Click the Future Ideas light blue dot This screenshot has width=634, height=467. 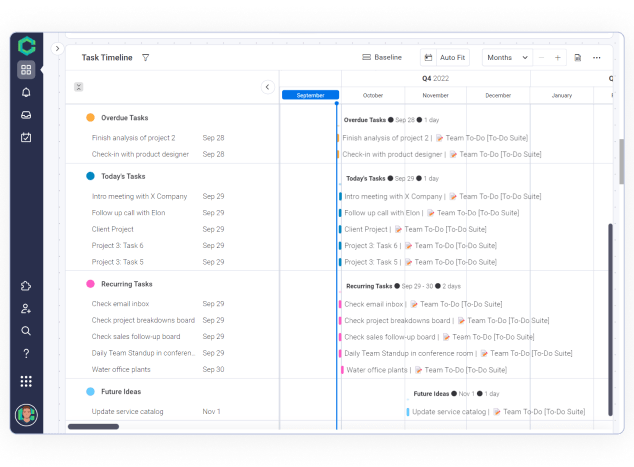click(x=90, y=391)
